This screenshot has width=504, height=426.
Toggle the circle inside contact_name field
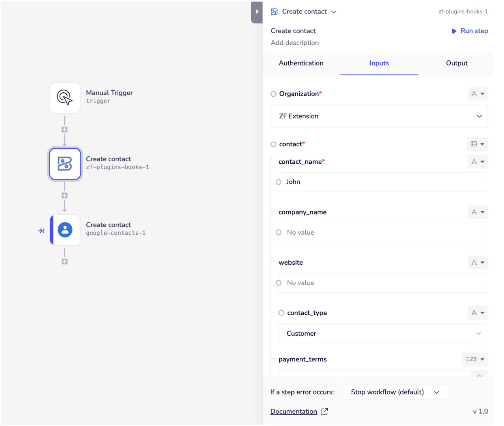[279, 182]
